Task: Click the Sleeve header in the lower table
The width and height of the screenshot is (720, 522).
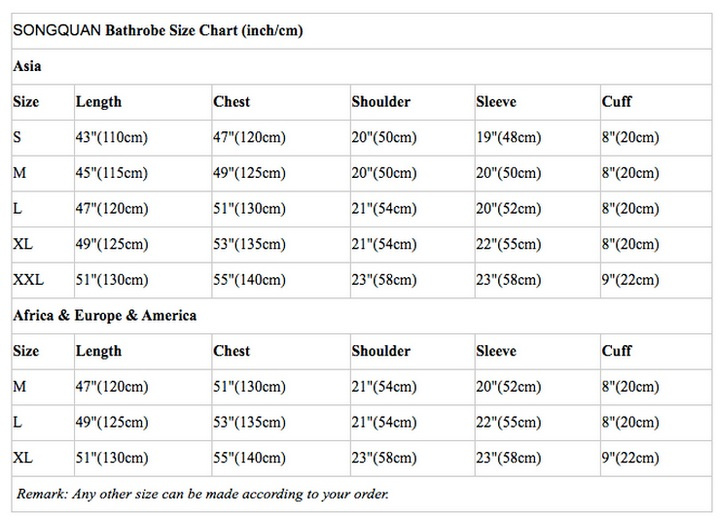Action: pyautogui.click(x=496, y=351)
